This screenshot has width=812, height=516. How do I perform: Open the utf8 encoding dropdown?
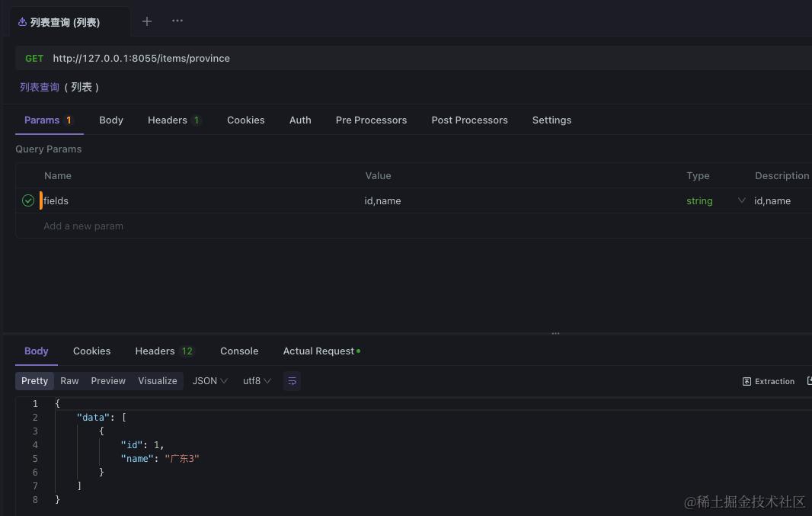pos(257,380)
